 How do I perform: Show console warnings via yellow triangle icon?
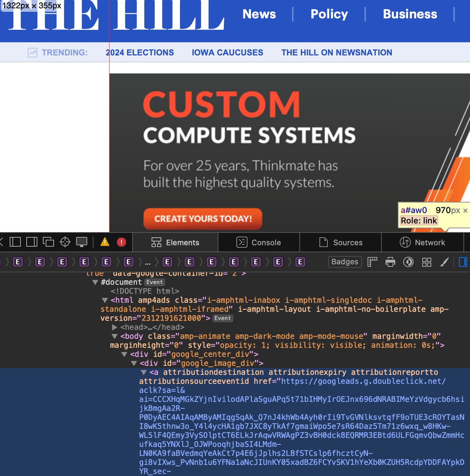point(105,242)
